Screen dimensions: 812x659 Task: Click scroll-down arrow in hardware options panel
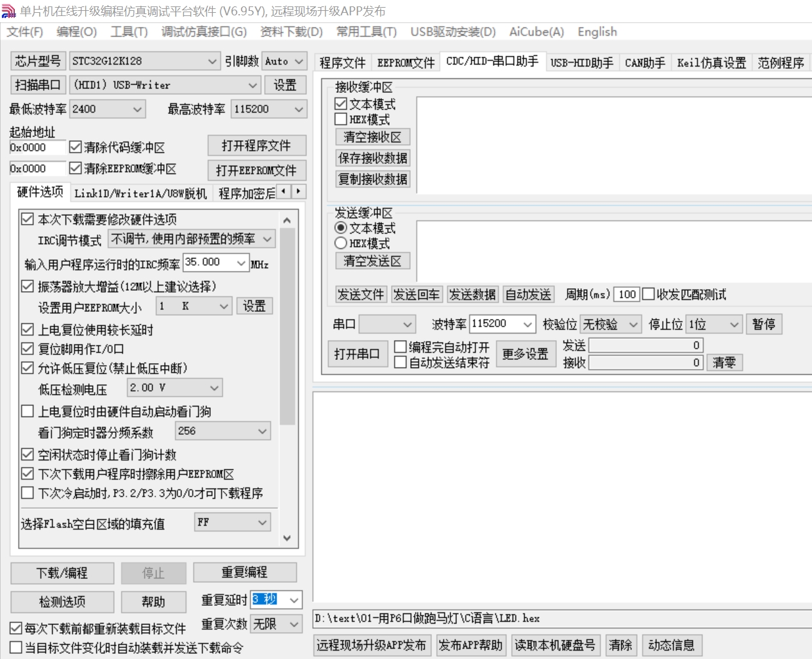click(287, 538)
